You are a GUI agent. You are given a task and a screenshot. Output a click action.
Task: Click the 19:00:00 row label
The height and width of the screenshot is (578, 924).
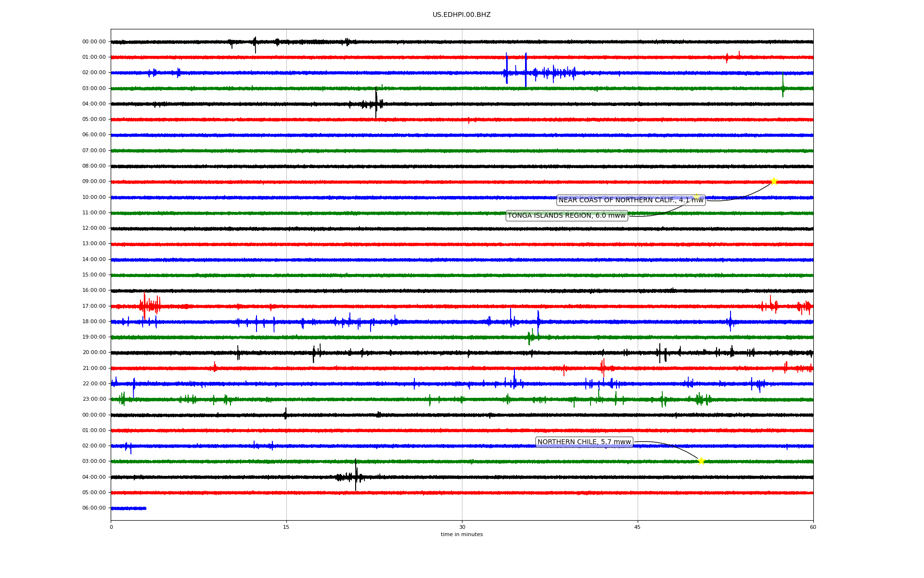click(94, 337)
